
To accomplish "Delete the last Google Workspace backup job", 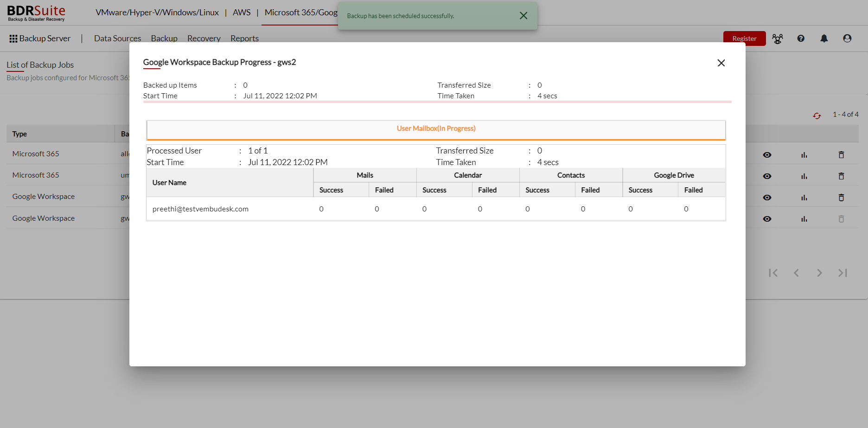I will click(x=841, y=219).
